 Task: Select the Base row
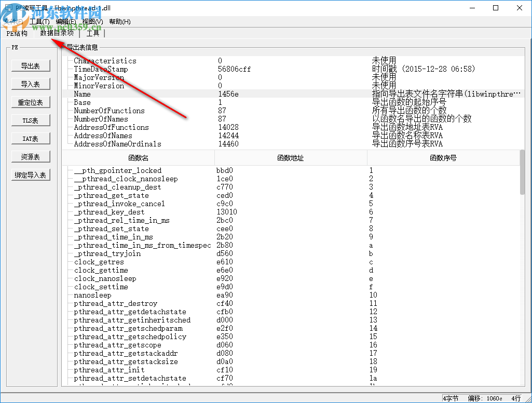click(x=293, y=102)
